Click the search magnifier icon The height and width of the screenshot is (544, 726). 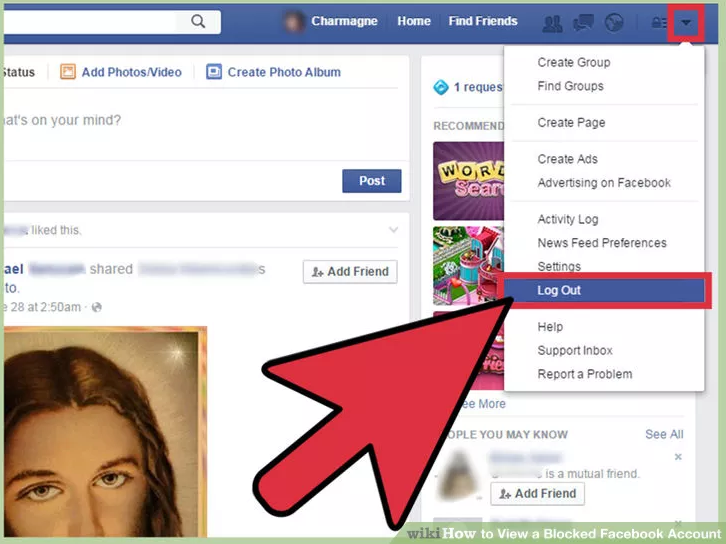[198, 21]
